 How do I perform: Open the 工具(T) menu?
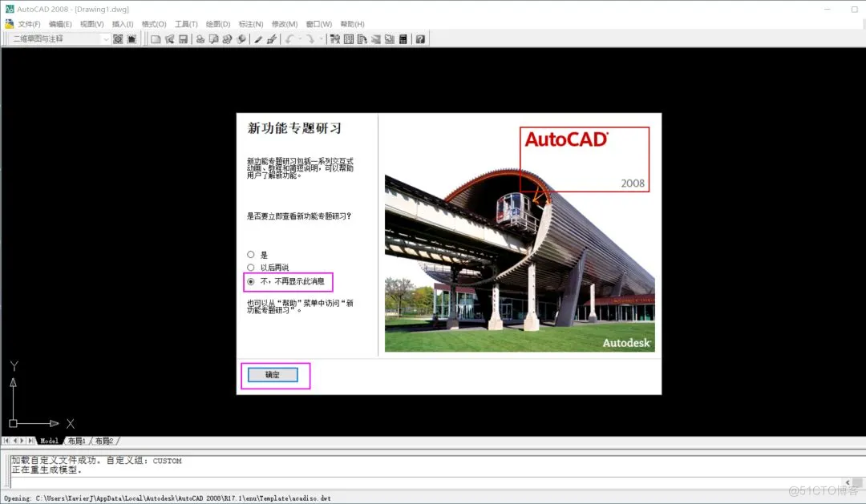tap(186, 24)
